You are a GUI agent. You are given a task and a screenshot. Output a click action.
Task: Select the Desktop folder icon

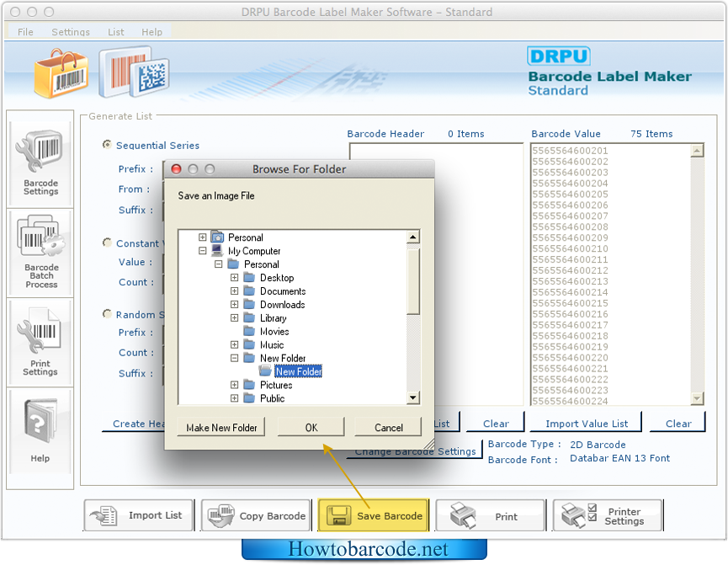pos(249,277)
